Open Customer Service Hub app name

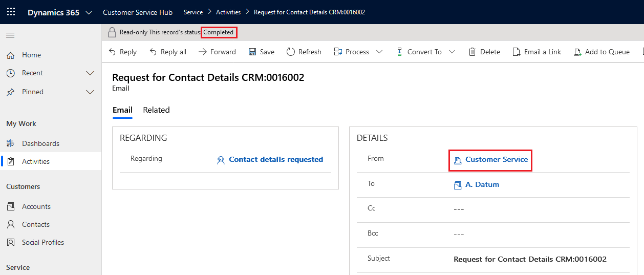click(x=138, y=12)
